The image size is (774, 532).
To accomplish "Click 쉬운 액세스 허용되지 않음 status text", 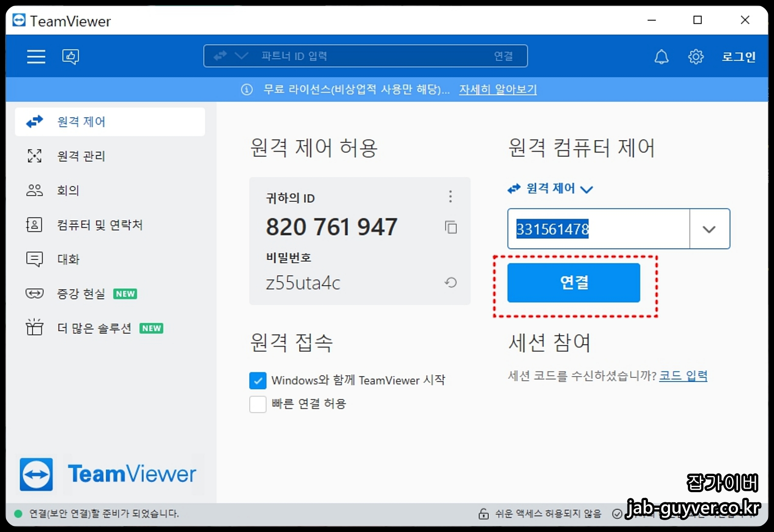I will pos(549,514).
